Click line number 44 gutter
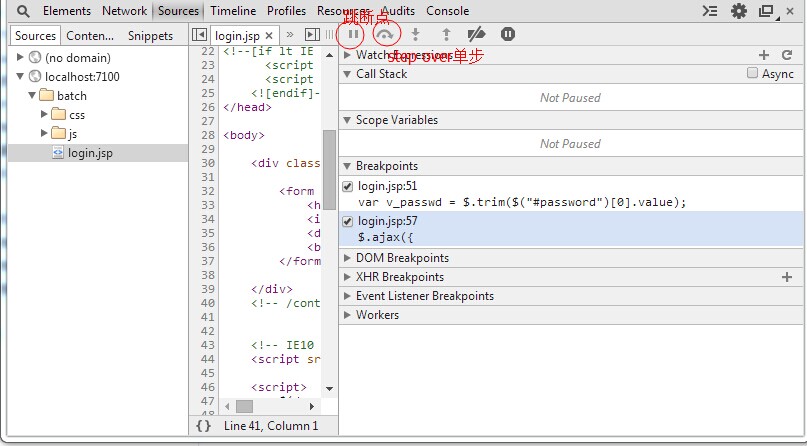The width and height of the screenshot is (807, 446). tap(207, 359)
